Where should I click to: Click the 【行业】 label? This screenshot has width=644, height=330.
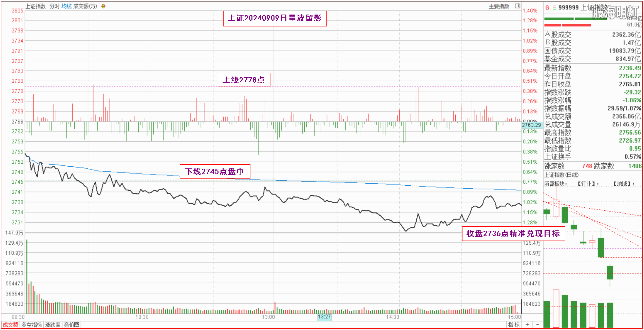[x=588, y=184]
